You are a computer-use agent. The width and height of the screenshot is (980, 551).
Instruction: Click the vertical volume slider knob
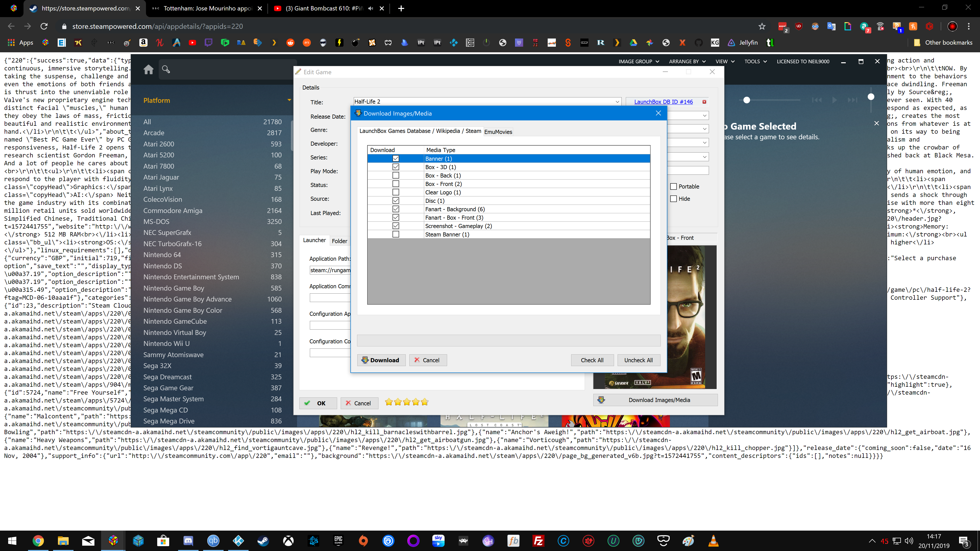(x=871, y=97)
